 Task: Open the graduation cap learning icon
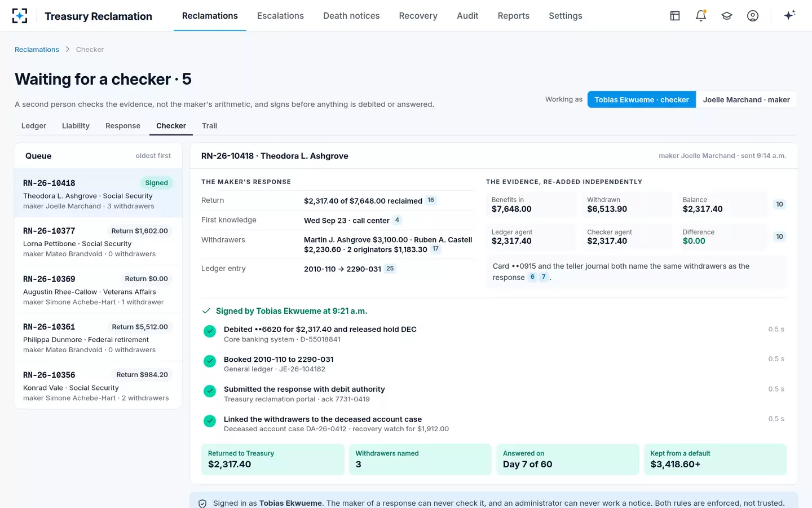pos(727,16)
